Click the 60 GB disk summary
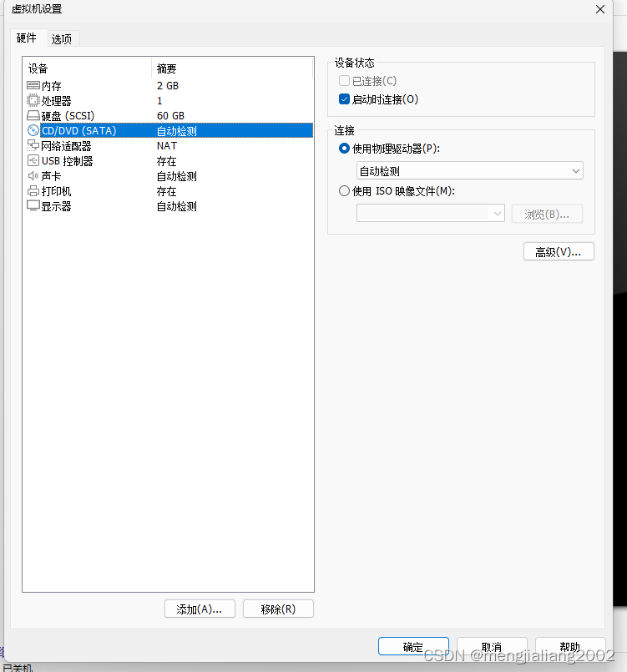The width and height of the screenshot is (627, 672). [x=170, y=116]
